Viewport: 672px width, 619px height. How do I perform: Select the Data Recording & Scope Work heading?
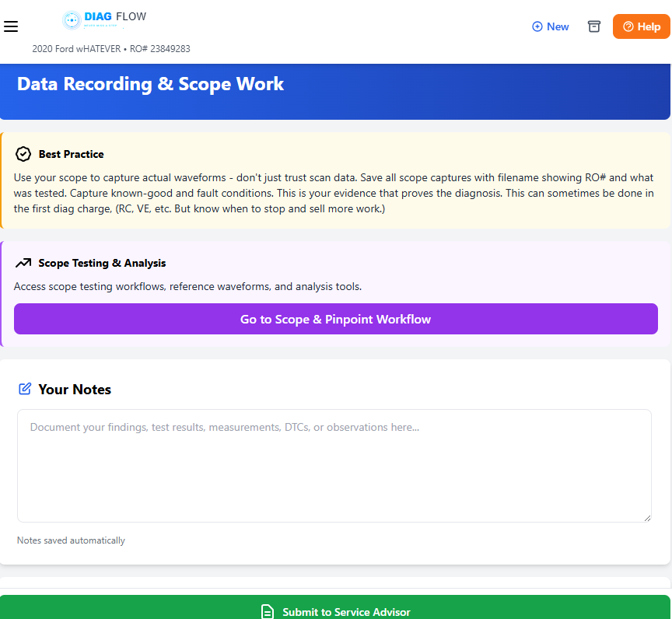[150, 84]
